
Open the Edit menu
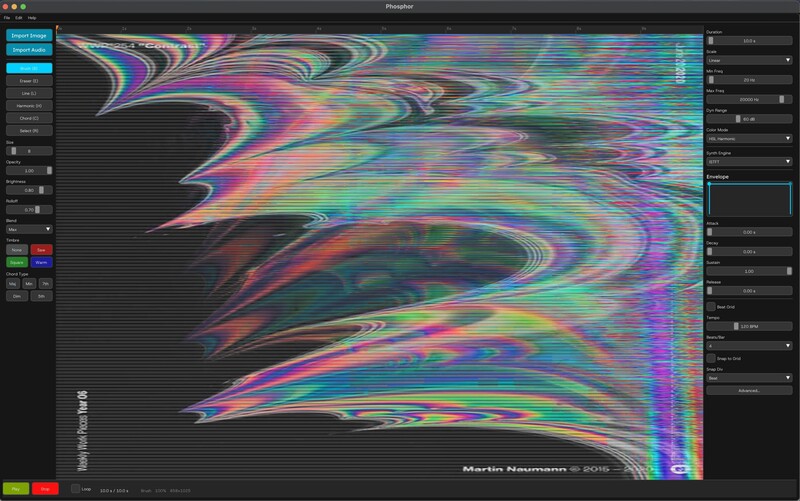coord(19,18)
